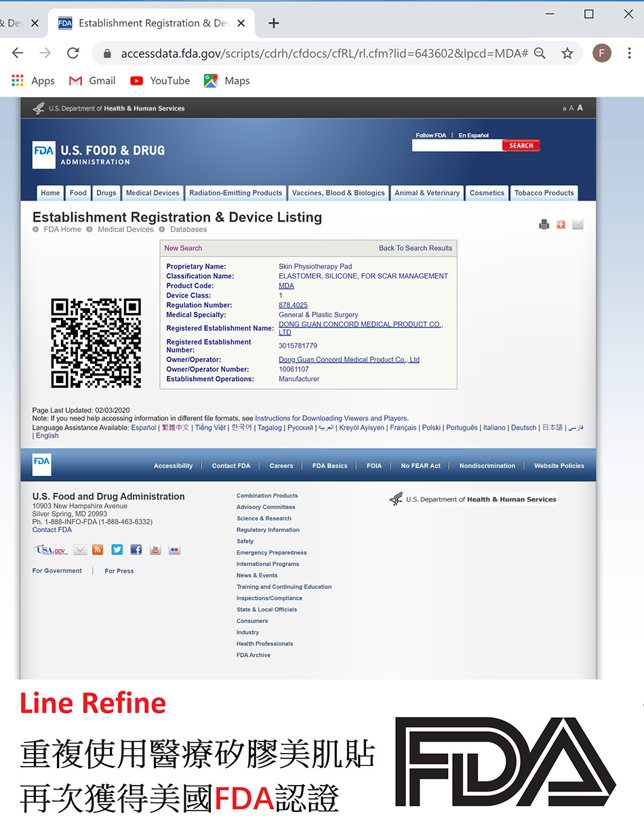Open the Facebook icon in footer
644x831 pixels.
[136, 550]
